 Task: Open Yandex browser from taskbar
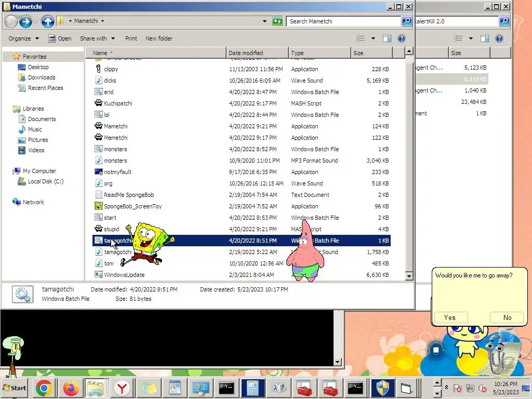(122, 388)
